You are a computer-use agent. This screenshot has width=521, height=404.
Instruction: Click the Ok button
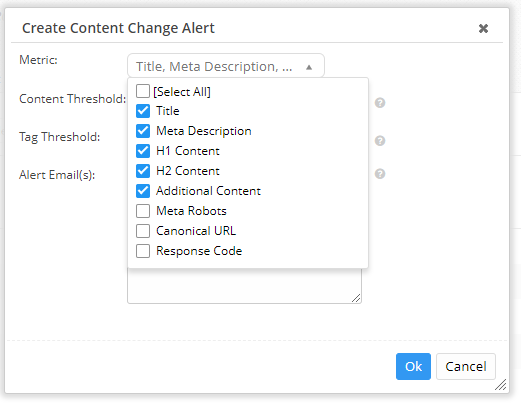coord(413,366)
